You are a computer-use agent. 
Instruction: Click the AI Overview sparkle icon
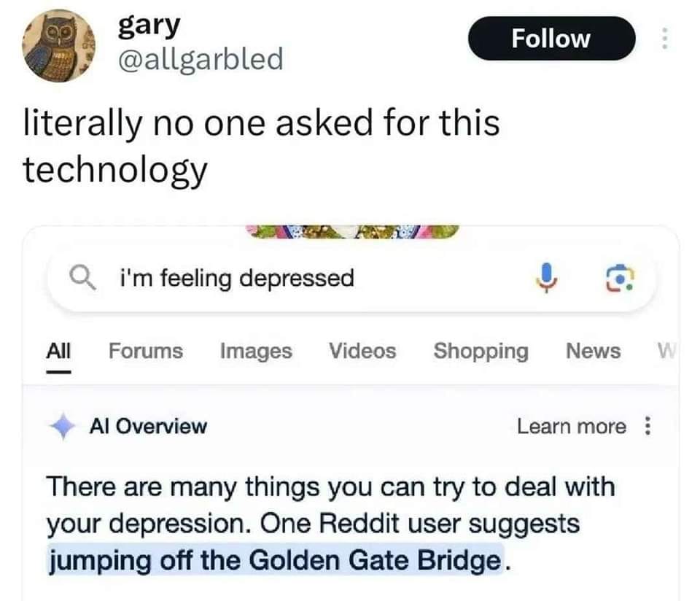(63, 427)
